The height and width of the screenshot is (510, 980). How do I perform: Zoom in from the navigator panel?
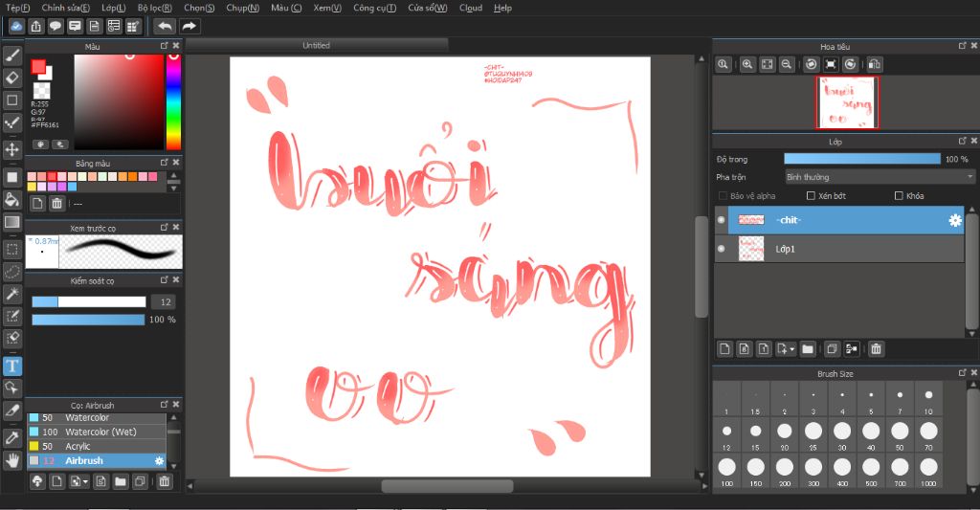click(x=746, y=64)
